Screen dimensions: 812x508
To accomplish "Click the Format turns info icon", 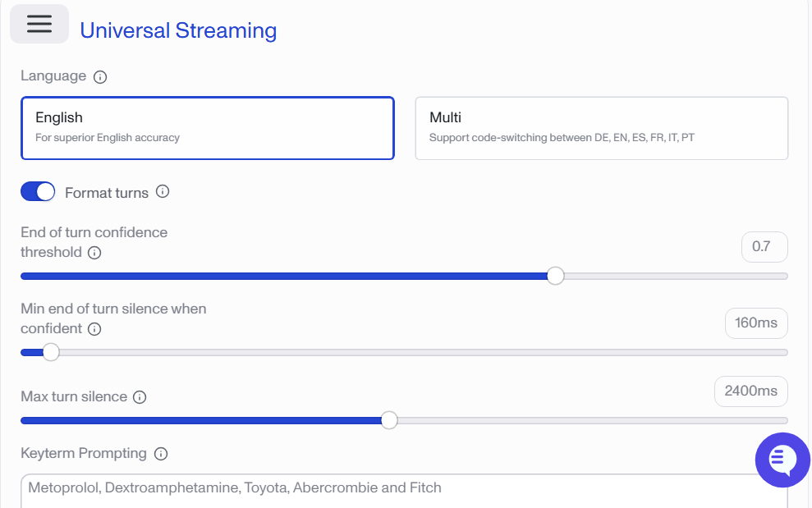I will click(163, 192).
